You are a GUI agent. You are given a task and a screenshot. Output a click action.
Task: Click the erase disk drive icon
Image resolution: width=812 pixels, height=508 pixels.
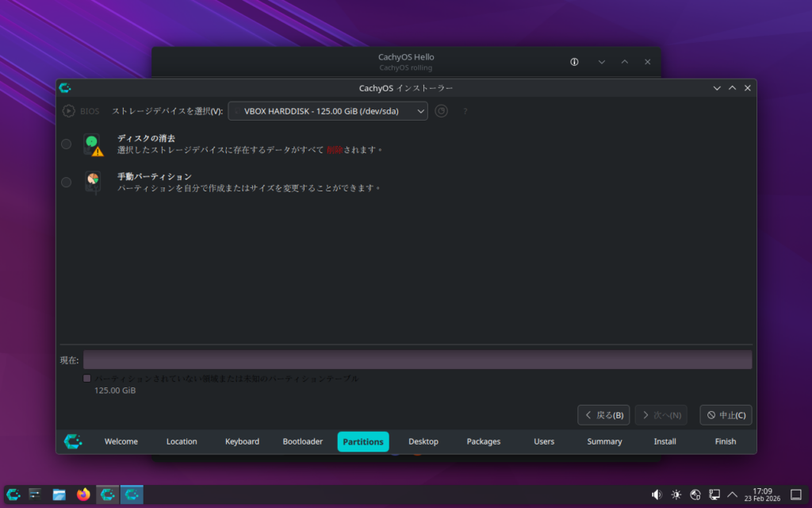coord(94,144)
